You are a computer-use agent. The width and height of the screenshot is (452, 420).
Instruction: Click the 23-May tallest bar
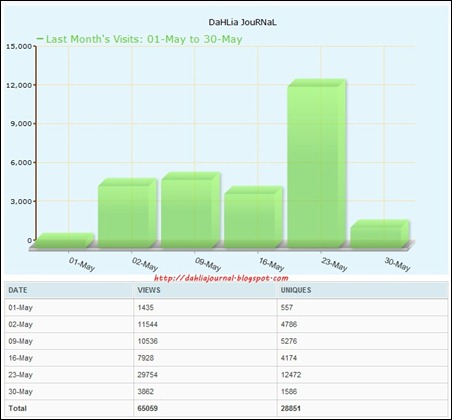click(x=317, y=163)
